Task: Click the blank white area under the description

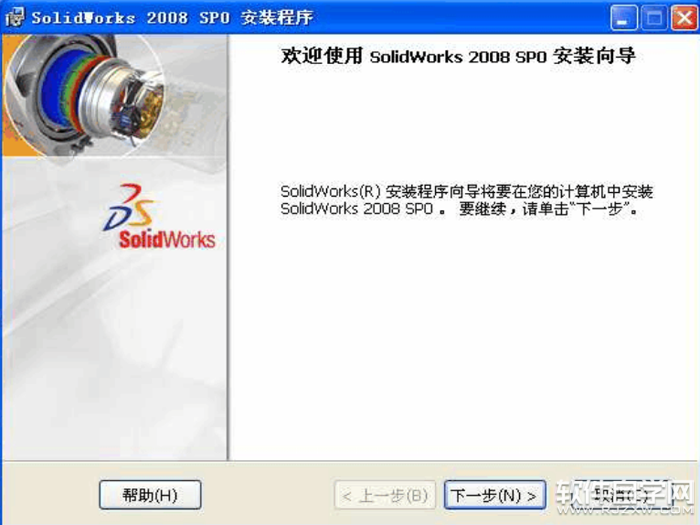Action: (x=464, y=339)
